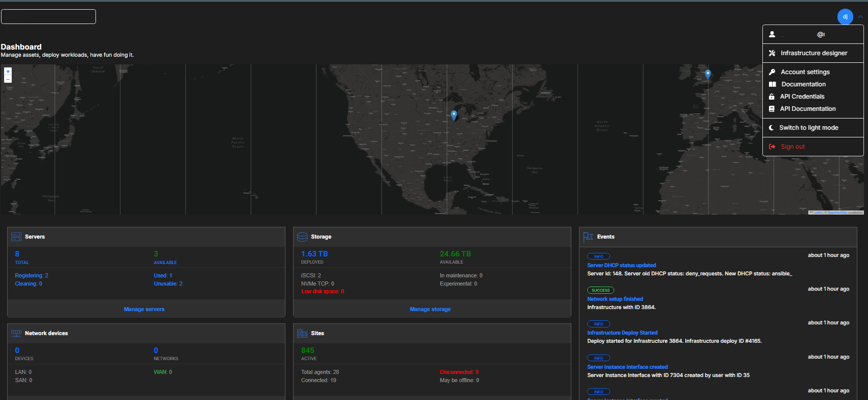Open the Manage storage link
Image resolution: width=868 pixels, height=400 pixels.
click(x=430, y=309)
